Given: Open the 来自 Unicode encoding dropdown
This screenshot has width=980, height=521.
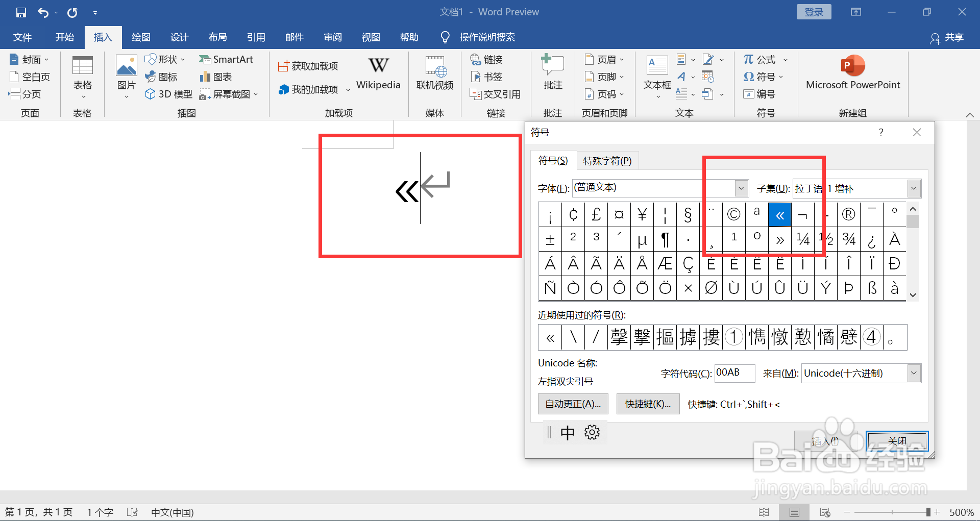Looking at the screenshot, I should [x=914, y=373].
